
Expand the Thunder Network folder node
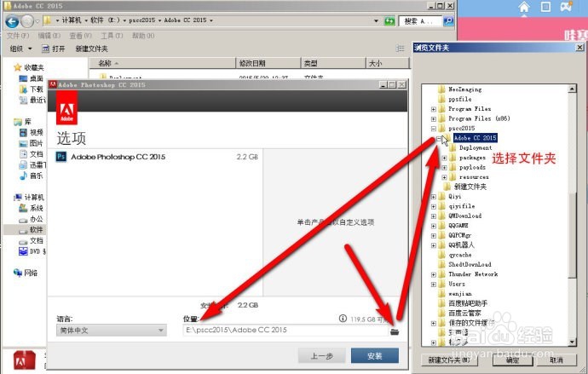coord(434,274)
